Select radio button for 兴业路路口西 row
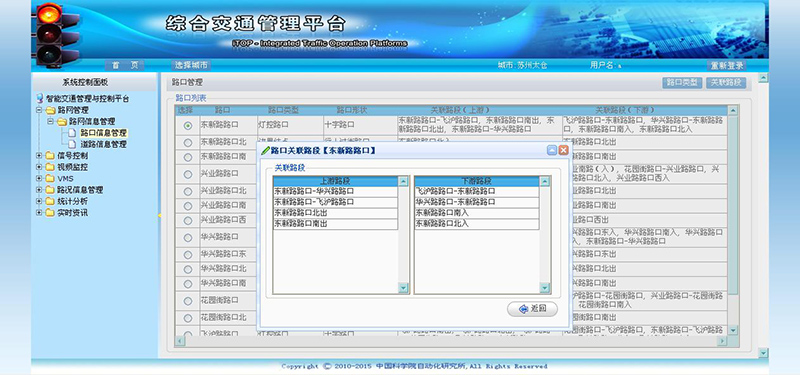Viewport: 800px width, 375px height. tap(188, 220)
